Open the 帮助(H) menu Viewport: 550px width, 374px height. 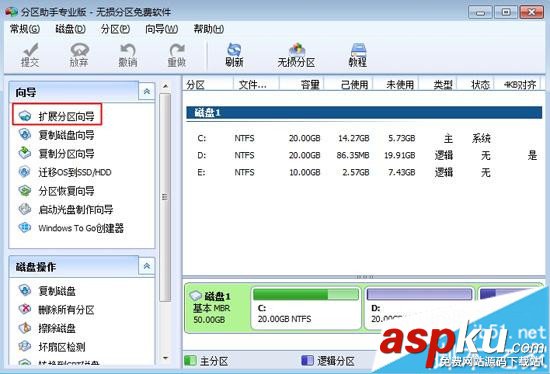point(209,29)
